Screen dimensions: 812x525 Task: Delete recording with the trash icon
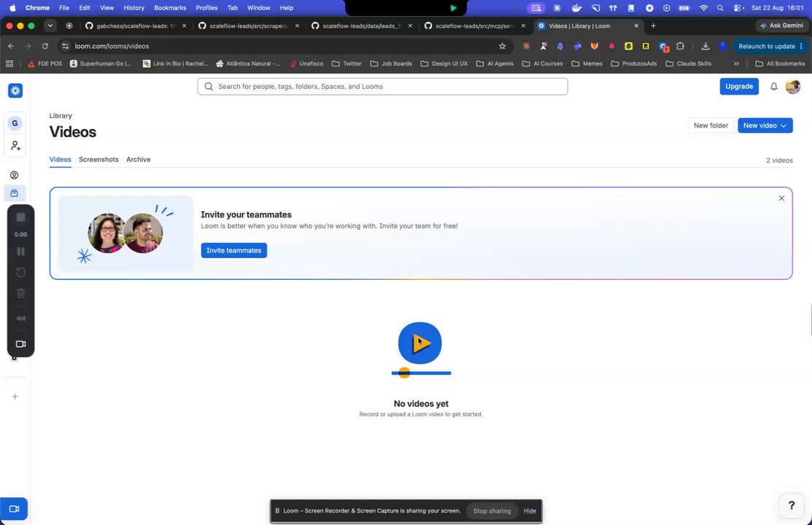(20, 293)
